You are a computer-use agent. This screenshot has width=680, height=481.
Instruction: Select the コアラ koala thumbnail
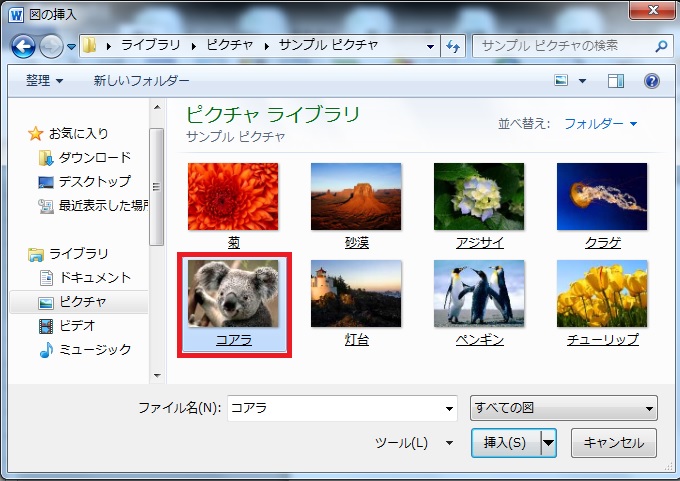click(233, 294)
